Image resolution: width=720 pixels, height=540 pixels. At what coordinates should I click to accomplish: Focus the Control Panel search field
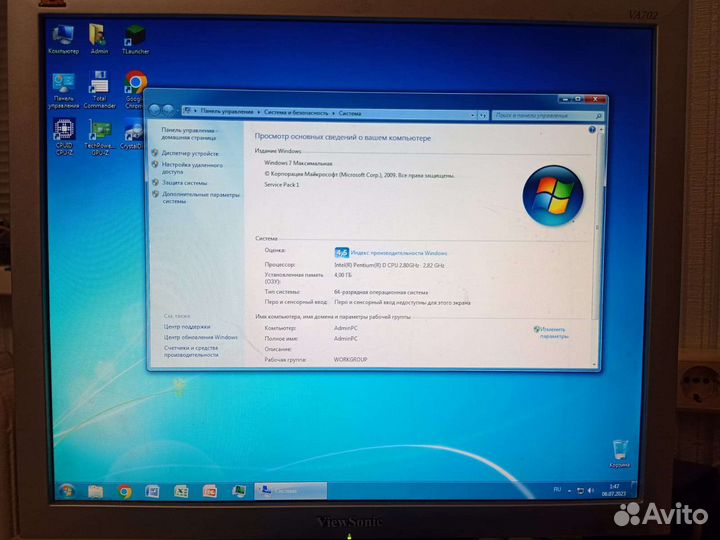click(547, 116)
